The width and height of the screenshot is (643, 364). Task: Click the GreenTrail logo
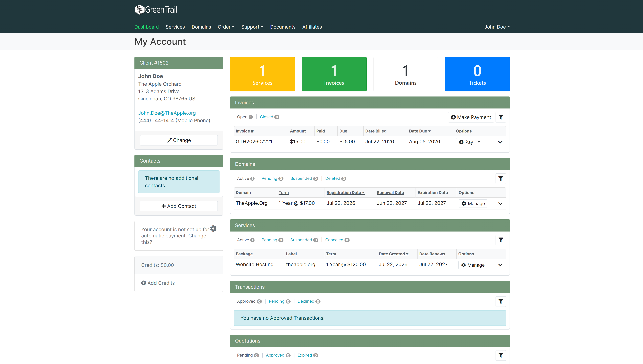coord(156,9)
